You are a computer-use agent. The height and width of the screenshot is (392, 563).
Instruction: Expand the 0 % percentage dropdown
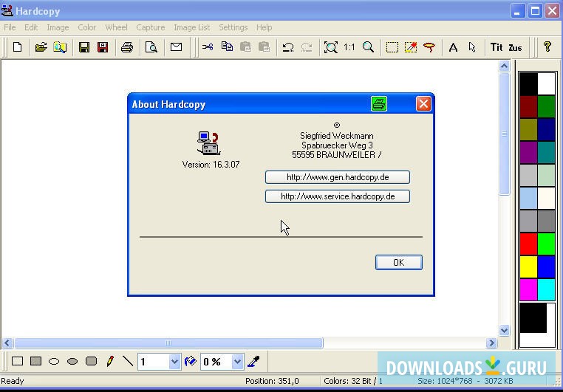[x=237, y=362]
